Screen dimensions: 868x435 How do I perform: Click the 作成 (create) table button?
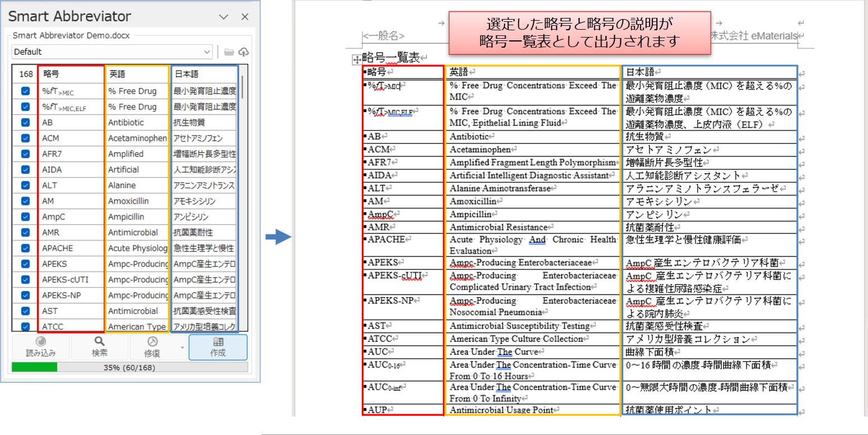tap(218, 347)
